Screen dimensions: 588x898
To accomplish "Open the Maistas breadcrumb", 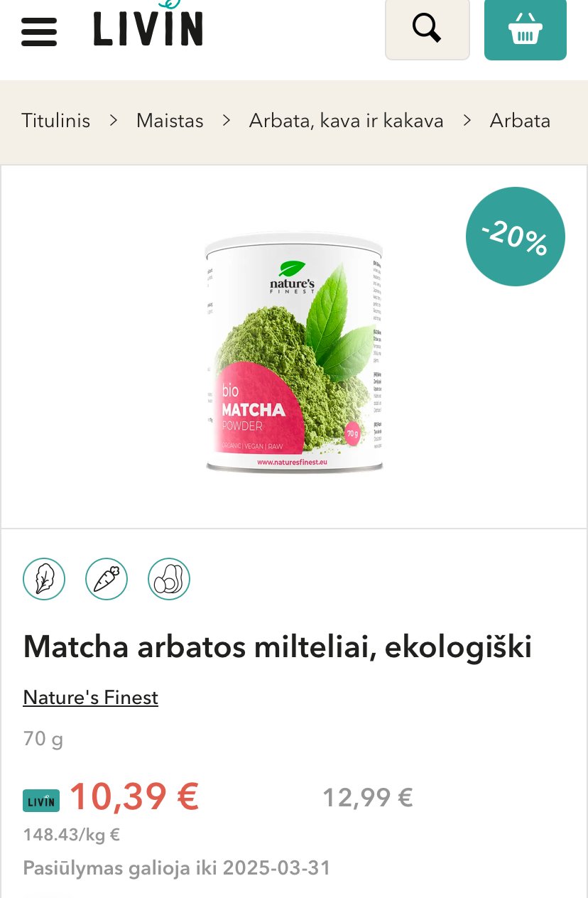I will coord(170,121).
